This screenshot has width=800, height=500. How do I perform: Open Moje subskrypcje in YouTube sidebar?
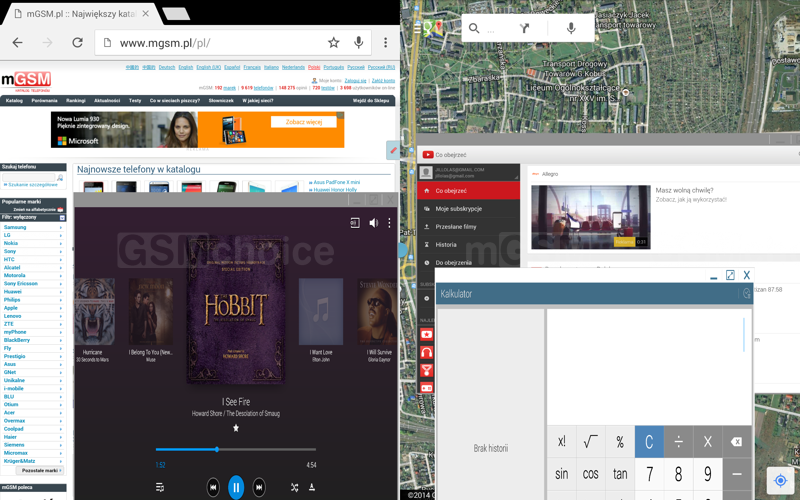459,209
